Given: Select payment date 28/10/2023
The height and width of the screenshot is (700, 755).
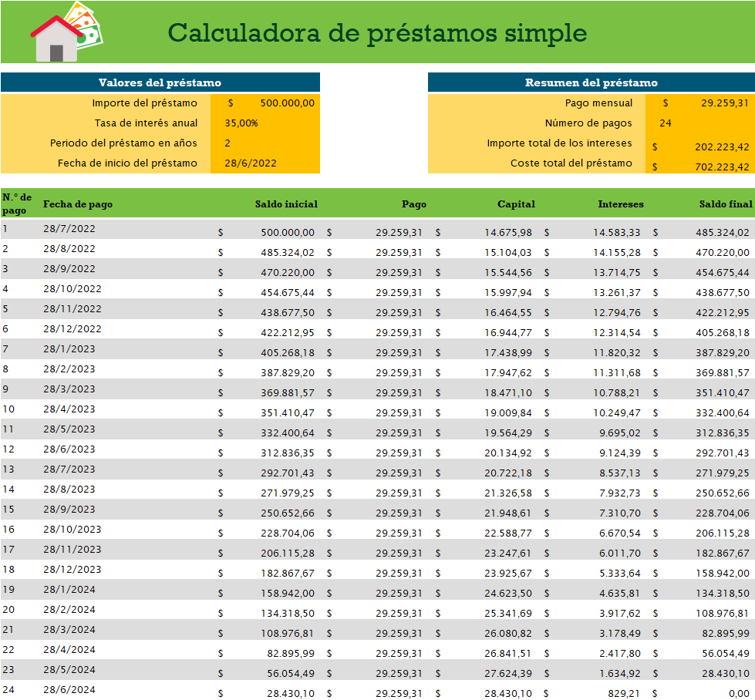Looking at the screenshot, I should (x=72, y=530).
